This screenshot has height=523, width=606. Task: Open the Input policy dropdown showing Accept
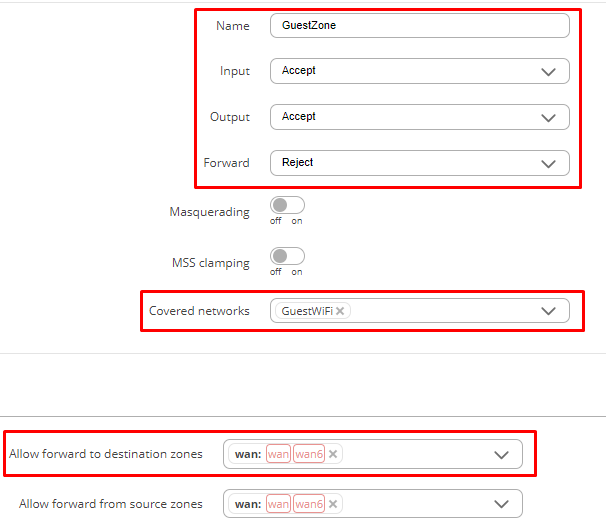click(420, 71)
